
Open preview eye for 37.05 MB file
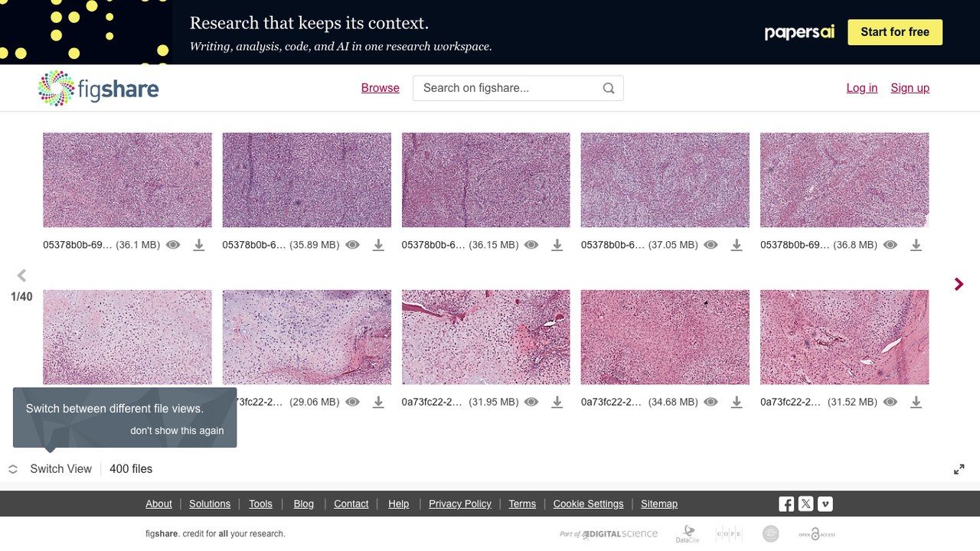coord(710,245)
